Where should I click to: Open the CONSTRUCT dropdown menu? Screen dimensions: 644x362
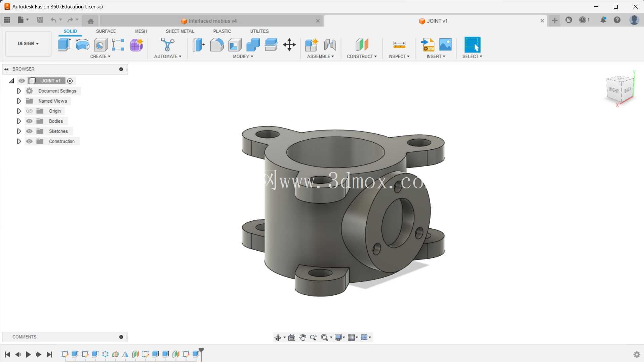(x=362, y=57)
